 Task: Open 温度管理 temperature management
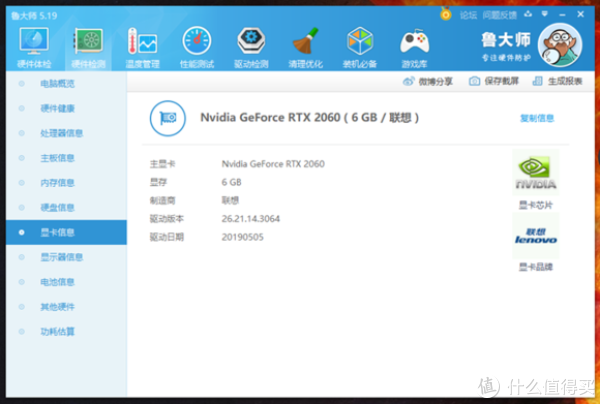[x=143, y=47]
